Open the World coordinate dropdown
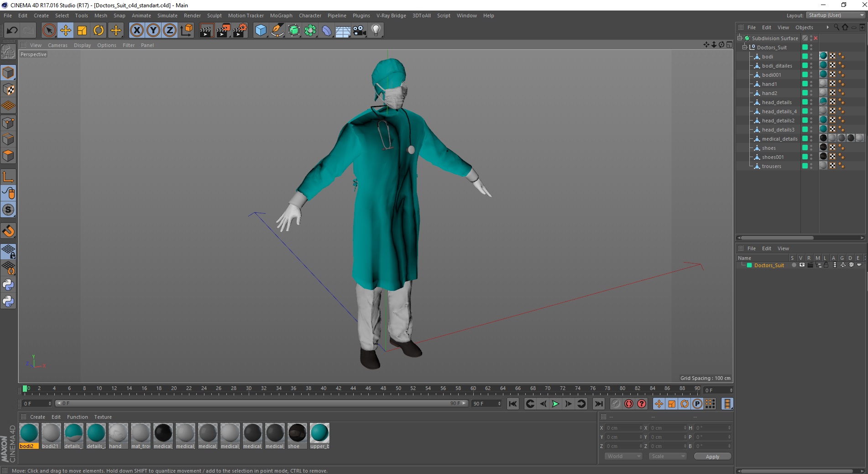Screen dimensions: 868x474 (x=623, y=456)
